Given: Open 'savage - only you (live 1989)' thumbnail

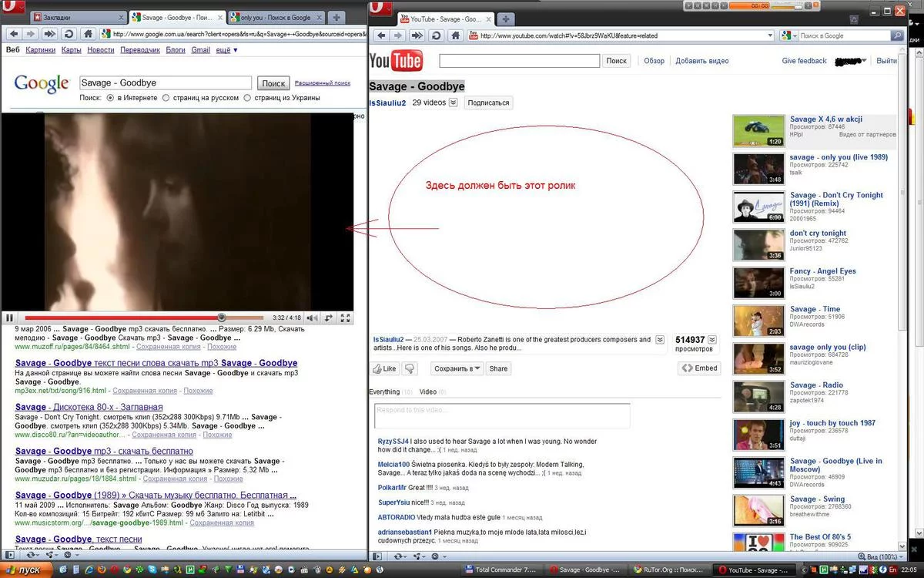Looking at the screenshot, I should [x=758, y=169].
